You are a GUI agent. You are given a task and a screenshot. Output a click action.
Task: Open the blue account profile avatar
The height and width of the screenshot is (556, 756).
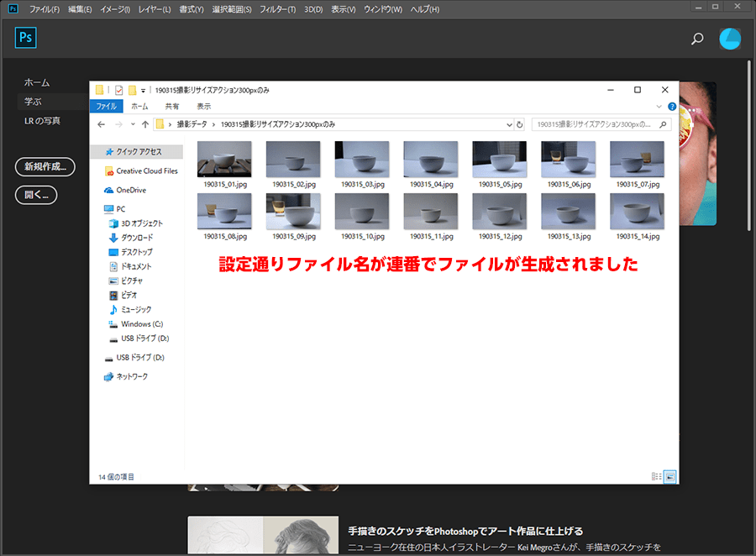tap(730, 39)
